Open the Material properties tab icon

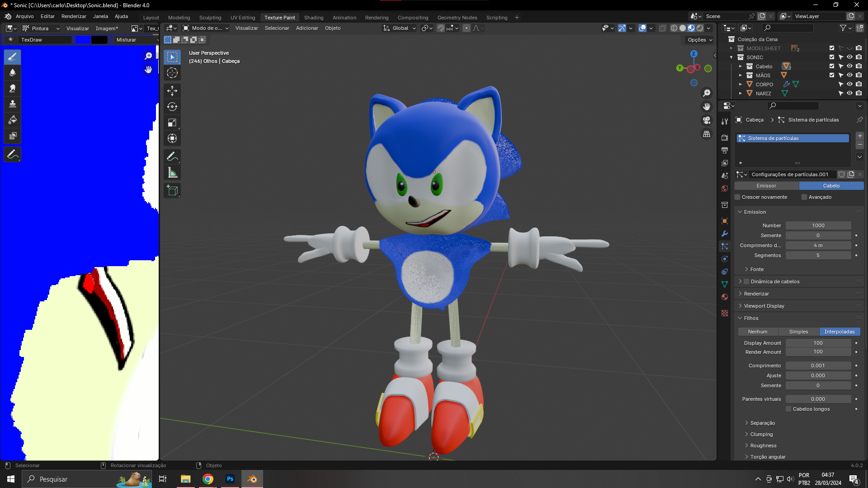coord(725,297)
